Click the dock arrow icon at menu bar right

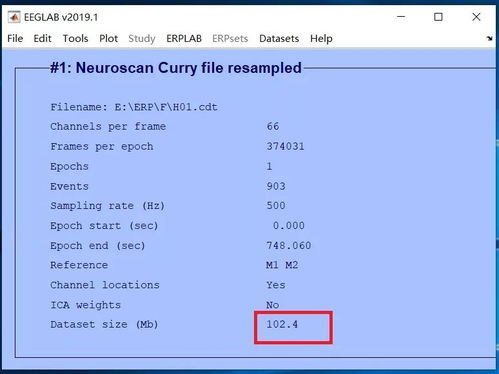point(489,38)
